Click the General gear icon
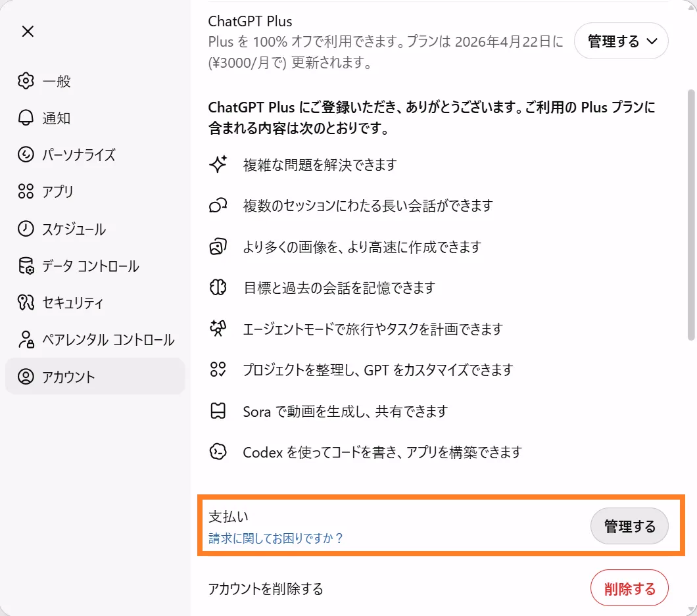 pos(26,82)
